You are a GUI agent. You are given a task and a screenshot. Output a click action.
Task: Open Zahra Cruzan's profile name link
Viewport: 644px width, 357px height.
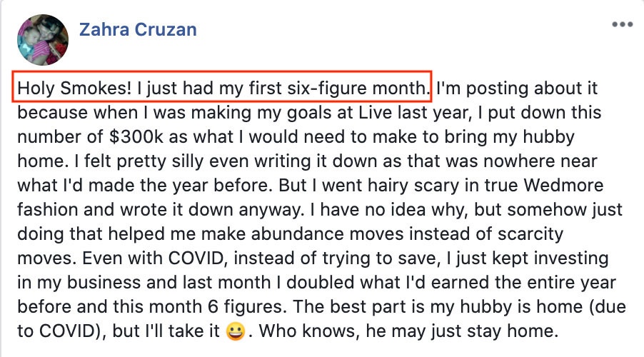coord(137,30)
